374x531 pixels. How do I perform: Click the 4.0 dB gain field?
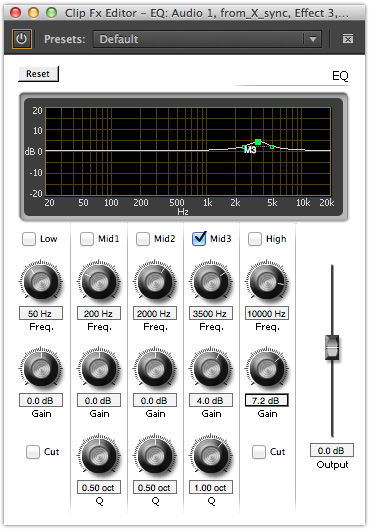pyautogui.click(x=211, y=401)
